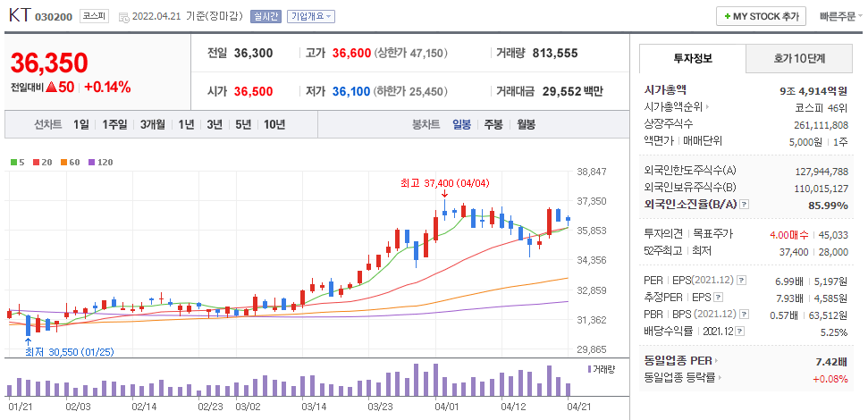The image size is (868, 420).
Task: Click the purple 거래량 legend swatch
Action: (x=590, y=369)
